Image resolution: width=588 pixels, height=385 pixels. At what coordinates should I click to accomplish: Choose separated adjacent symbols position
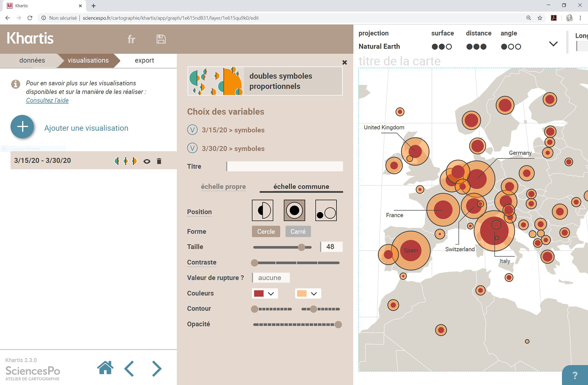pyautogui.click(x=326, y=210)
